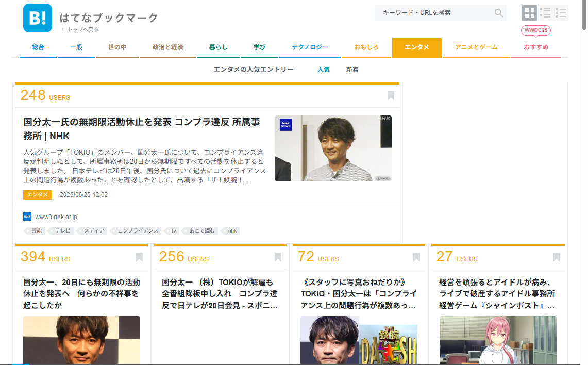Open 国分太一、20日にも無期限の活動休止を発表へ headline
This screenshot has height=365, width=588.
tap(81, 294)
